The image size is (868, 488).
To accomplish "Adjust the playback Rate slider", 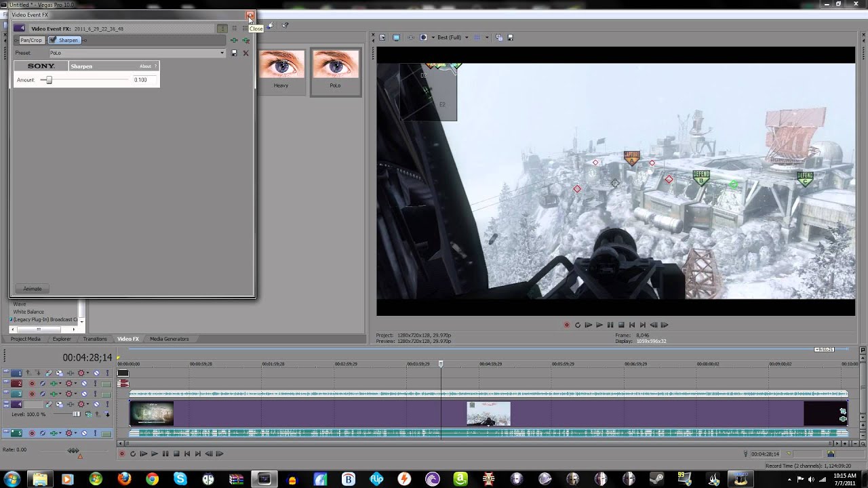I will coord(73,451).
